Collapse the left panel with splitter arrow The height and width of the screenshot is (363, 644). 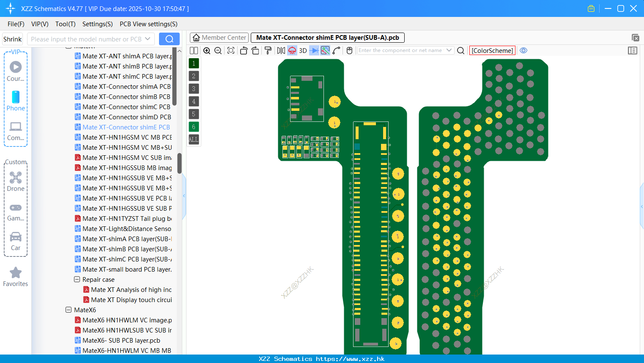pyautogui.click(x=184, y=195)
